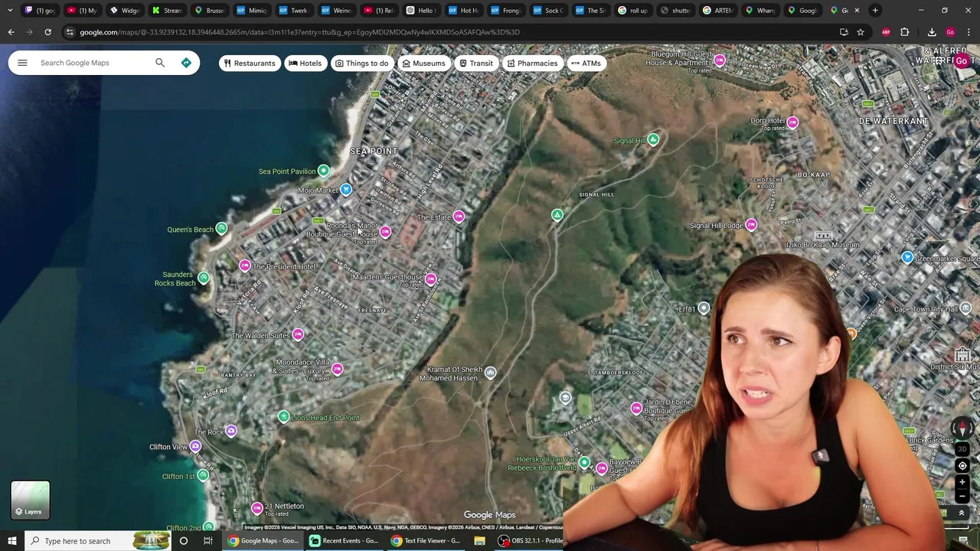Open the Layers thumbnail switcher
The width and height of the screenshot is (980, 551).
coord(31,500)
